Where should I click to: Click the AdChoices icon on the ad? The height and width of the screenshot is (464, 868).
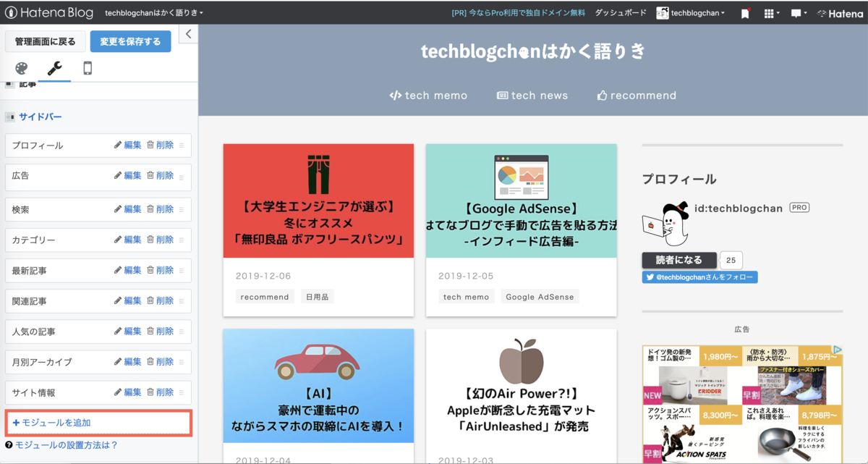tap(838, 350)
